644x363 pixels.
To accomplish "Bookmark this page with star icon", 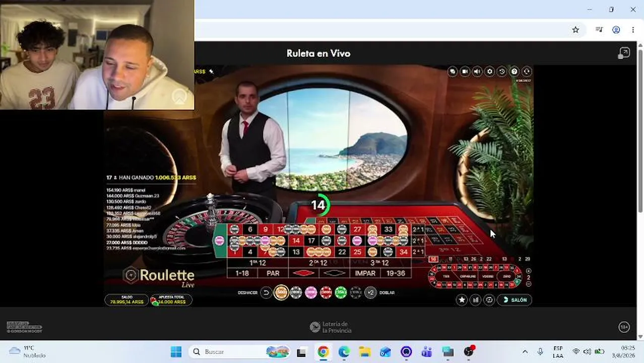I will pyautogui.click(x=575, y=30).
